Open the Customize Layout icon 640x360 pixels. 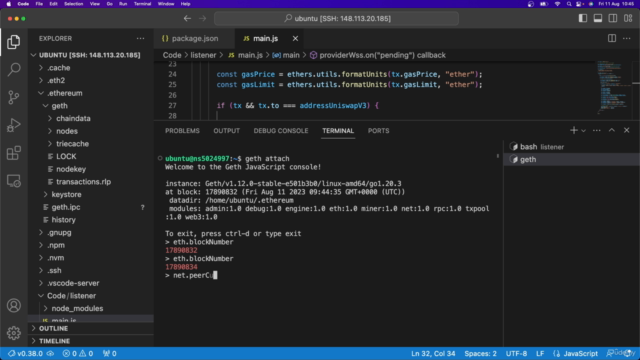pyautogui.click(x=628, y=18)
